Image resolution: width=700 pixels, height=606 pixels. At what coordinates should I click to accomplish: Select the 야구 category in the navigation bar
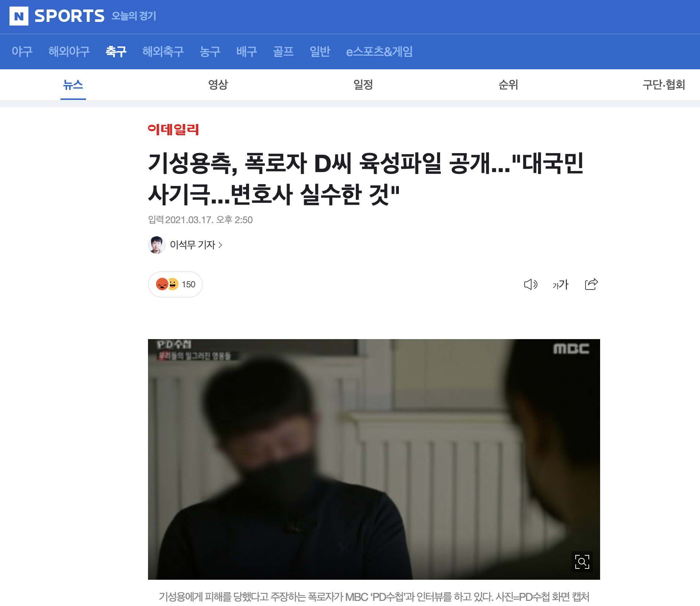22,51
